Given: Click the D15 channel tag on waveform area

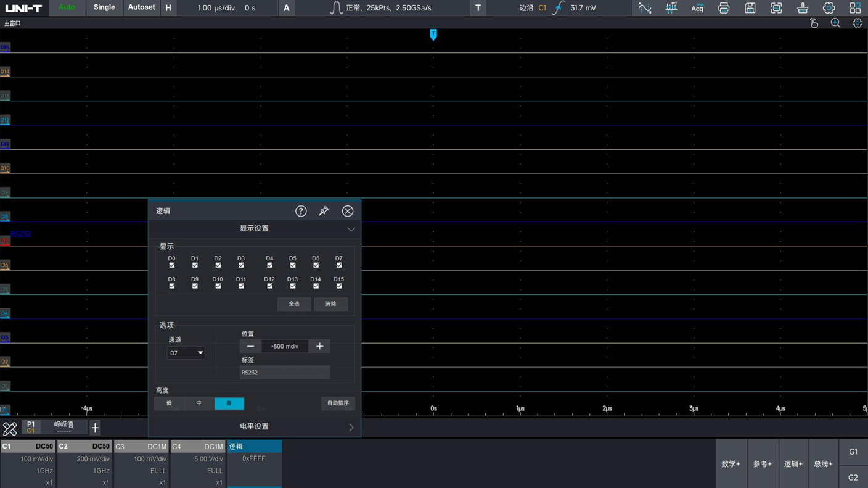Looking at the screenshot, I should [x=5, y=48].
